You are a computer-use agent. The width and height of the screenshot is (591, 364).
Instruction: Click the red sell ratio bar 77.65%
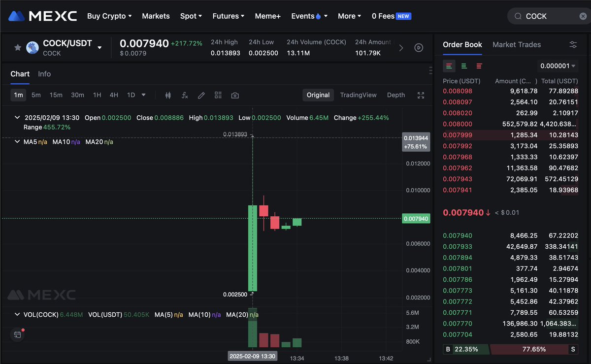(x=534, y=349)
